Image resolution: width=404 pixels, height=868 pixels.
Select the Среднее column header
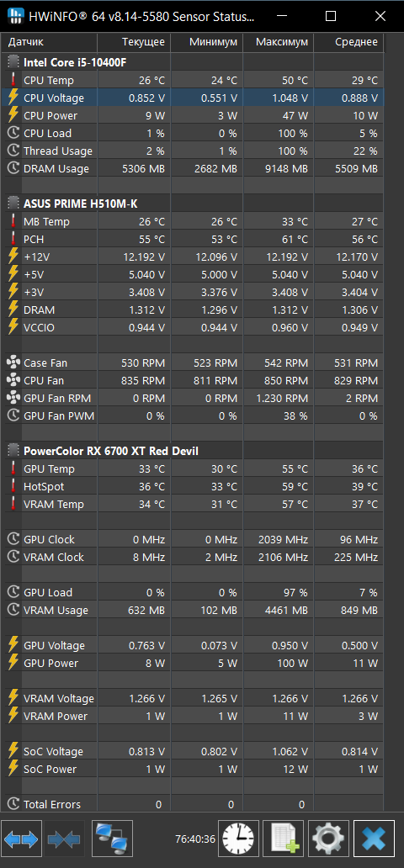pyautogui.click(x=348, y=42)
